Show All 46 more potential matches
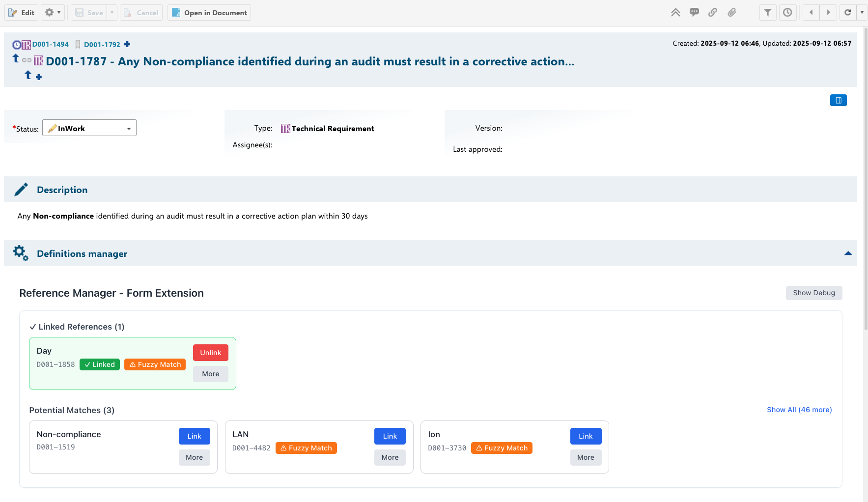 point(799,409)
